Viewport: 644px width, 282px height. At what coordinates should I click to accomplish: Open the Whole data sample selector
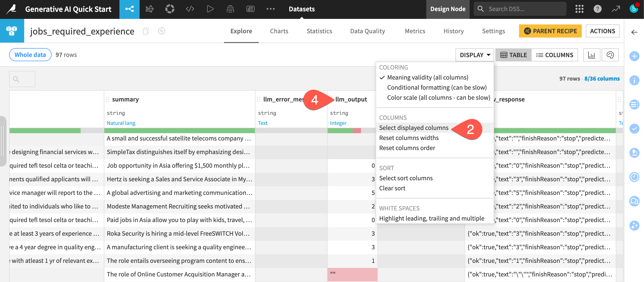click(30, 55)
